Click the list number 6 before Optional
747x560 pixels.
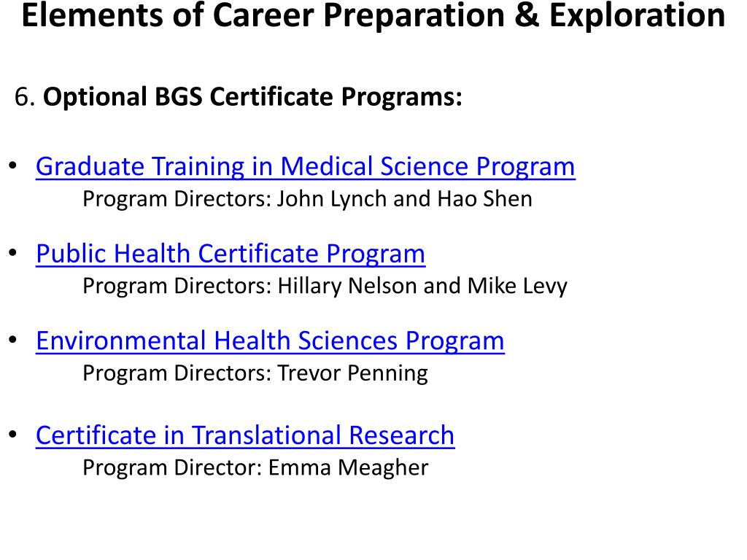click(25, 97)
